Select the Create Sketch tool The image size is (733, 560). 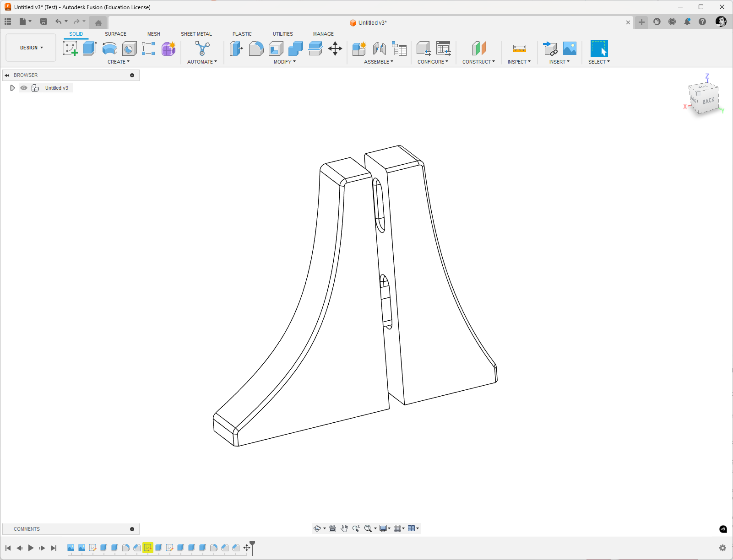70,48
